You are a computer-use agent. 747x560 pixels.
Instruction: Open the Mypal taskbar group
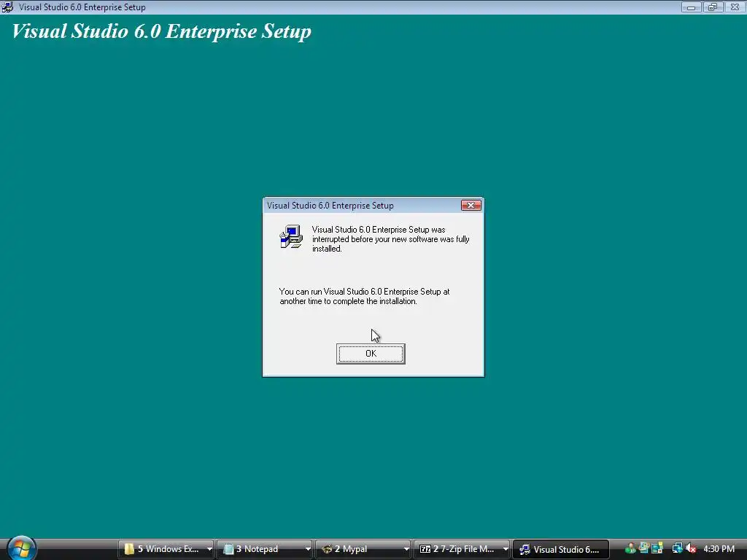tap(363, 549)
